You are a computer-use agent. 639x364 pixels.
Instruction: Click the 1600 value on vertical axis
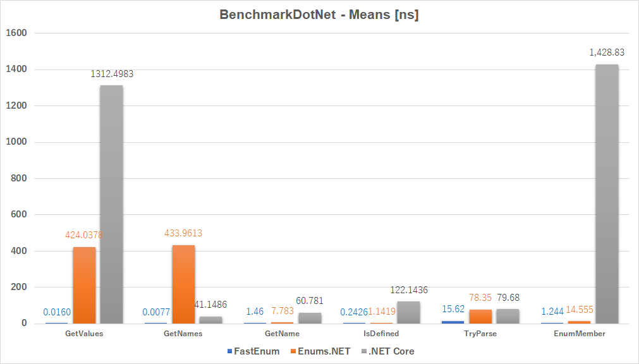16,33
